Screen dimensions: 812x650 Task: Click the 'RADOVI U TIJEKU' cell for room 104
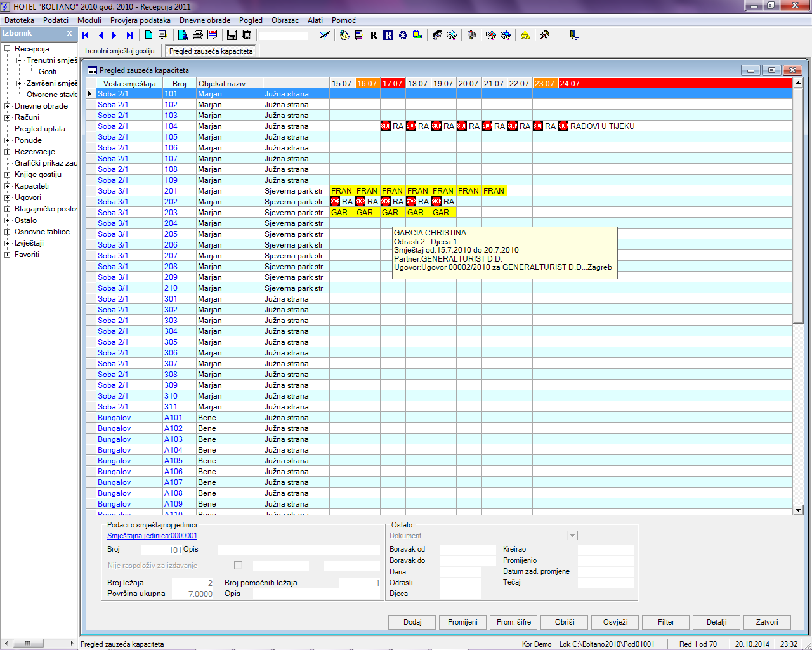point(601,126)
